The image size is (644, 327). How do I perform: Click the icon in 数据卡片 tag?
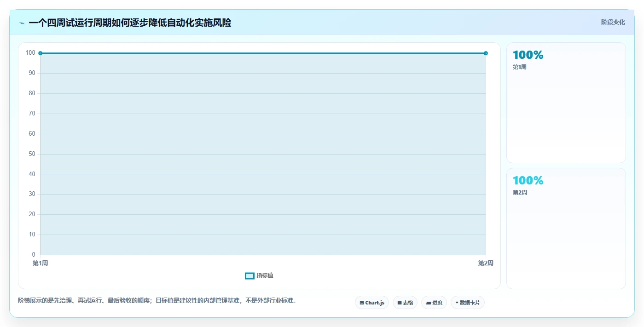pyautogui.click(x=457, y=303)
